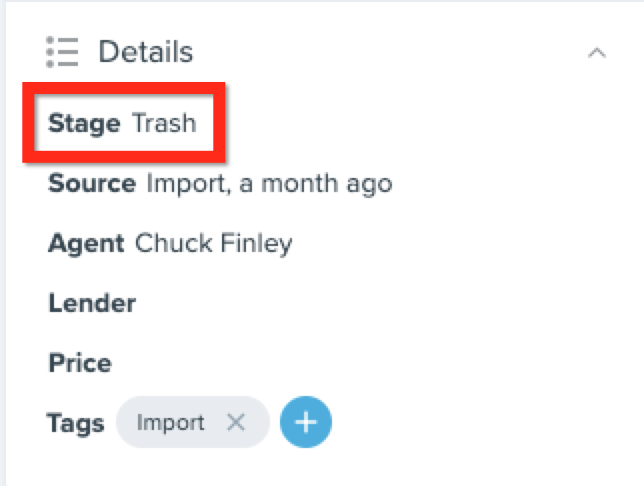Select the Stage field label

[x=84, y=123]
